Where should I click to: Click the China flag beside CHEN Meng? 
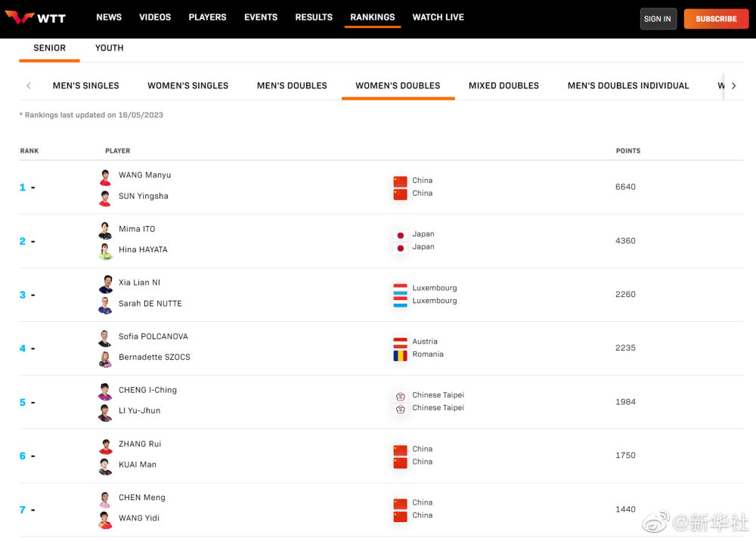point(400,504)
